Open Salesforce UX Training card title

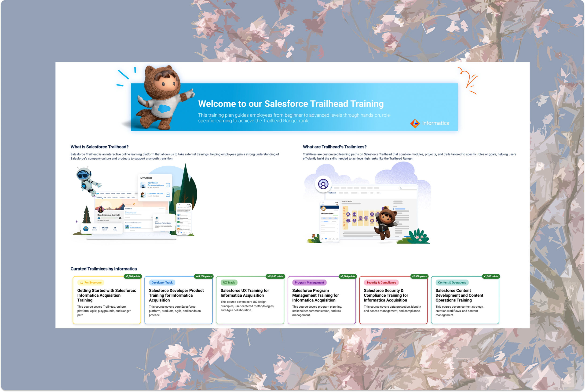[x=245, y=293]
